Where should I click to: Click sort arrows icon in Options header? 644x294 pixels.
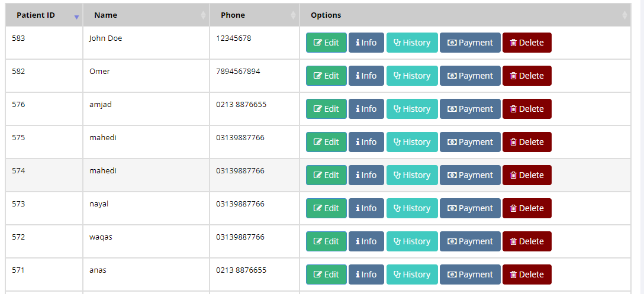click(x=624, y=15)
